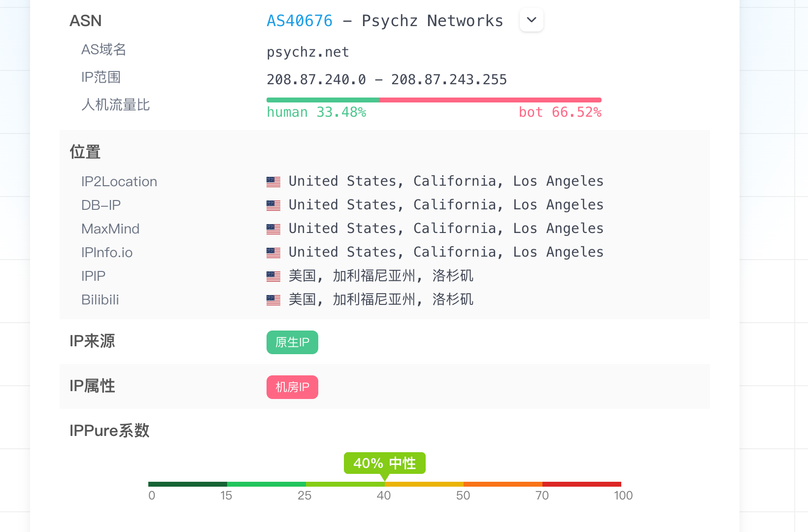Open the AS40676 ASN link
Viewport: 808px width, 532px height.
pos(300,21)
